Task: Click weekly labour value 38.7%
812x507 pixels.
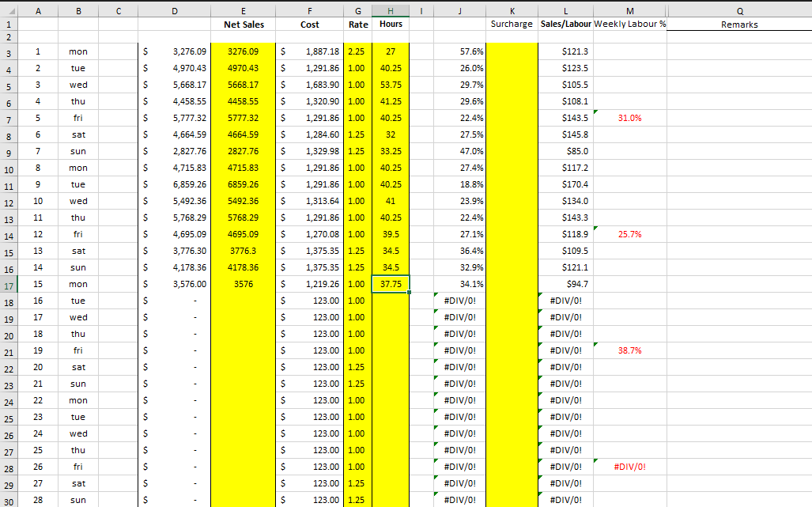Action: tap(629, 350)
